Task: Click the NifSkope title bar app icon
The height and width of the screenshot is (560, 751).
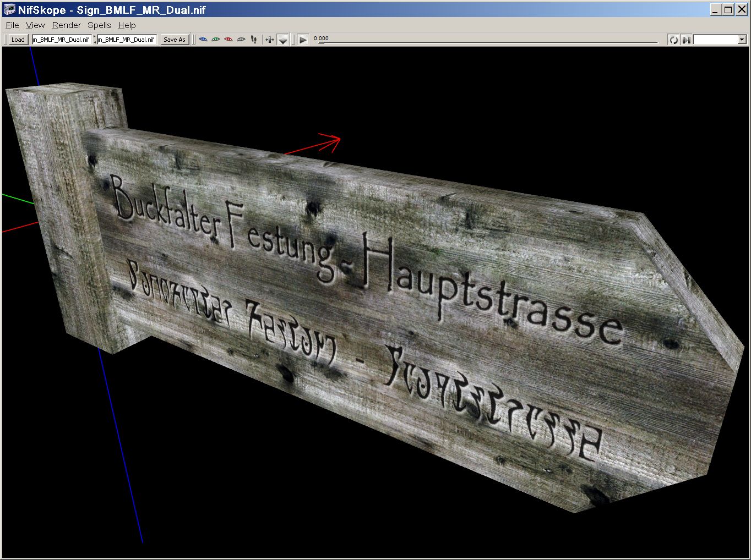Action: 9,10
